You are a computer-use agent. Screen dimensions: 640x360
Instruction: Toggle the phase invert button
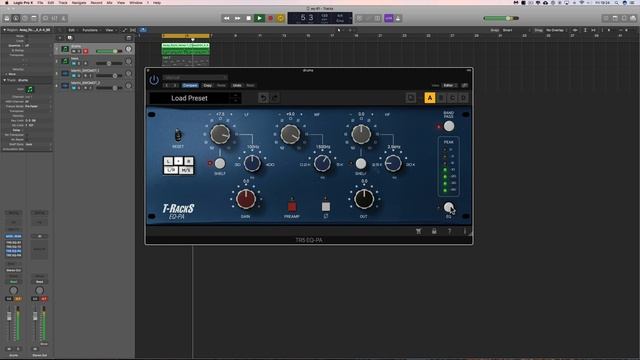point(326,206)
